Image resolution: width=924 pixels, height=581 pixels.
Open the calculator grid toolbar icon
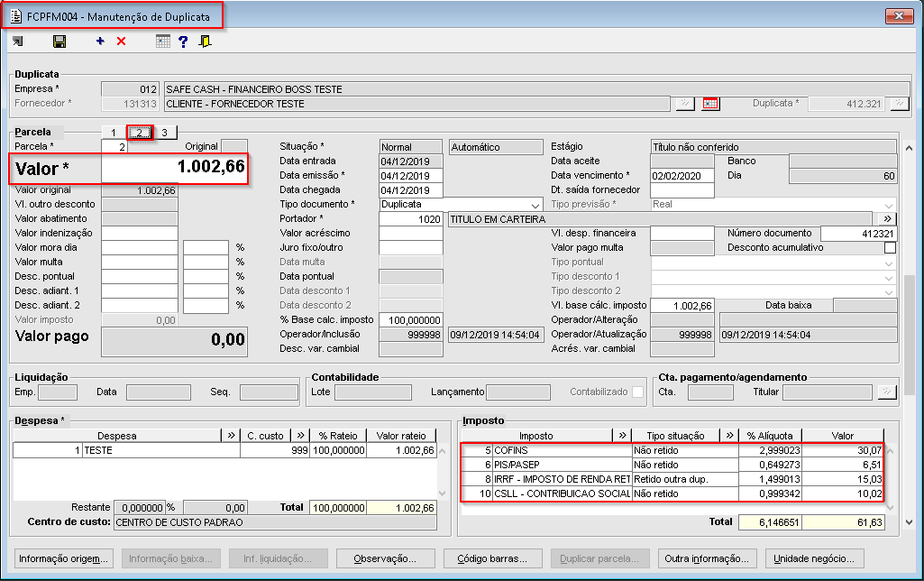pos(162,41)
